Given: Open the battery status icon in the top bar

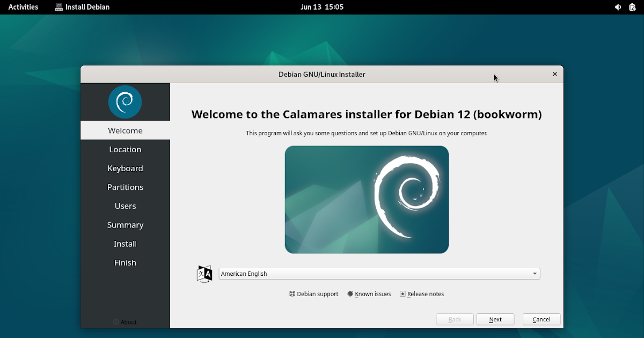Looking at the screenshot, I should pyautogui.click(x=632, y=7).
